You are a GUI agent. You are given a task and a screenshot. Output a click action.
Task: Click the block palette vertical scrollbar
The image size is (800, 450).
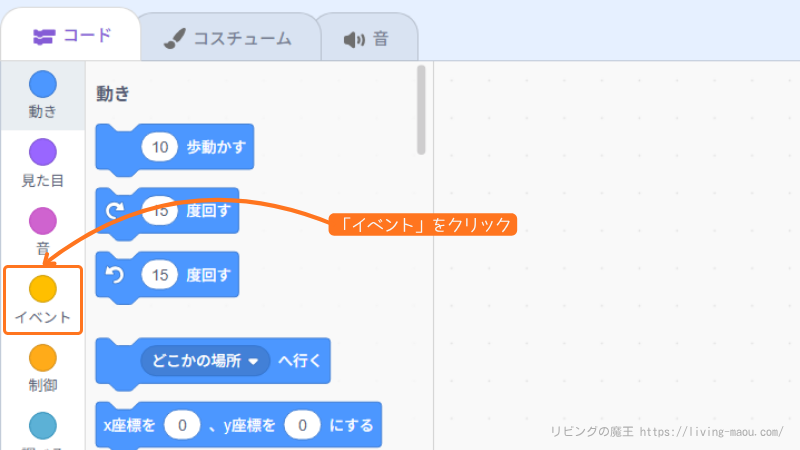pos(421,110)
